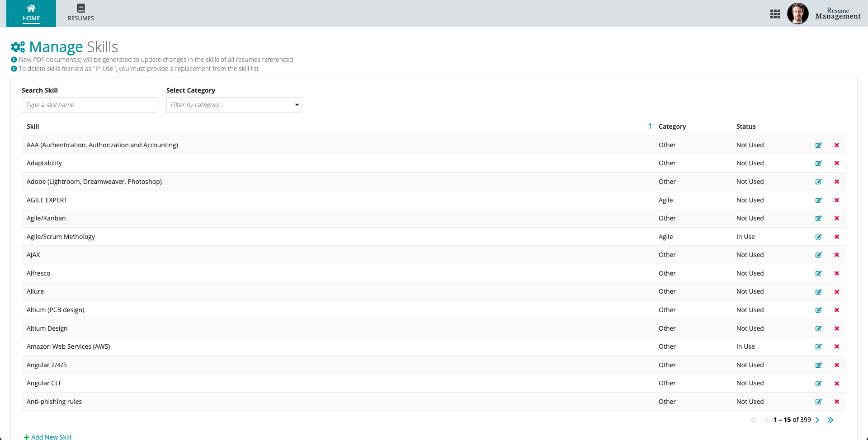This screenshot has width=868, height=440.
Task: Select the Agile/Scrum Methology skill name
Action: coord(61,237)
